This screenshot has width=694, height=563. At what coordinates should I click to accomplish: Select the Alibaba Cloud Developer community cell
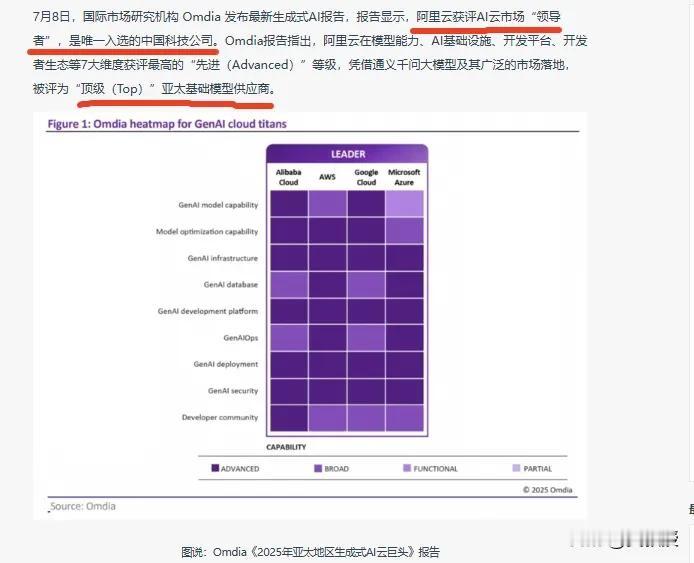[x=289, y=418]
